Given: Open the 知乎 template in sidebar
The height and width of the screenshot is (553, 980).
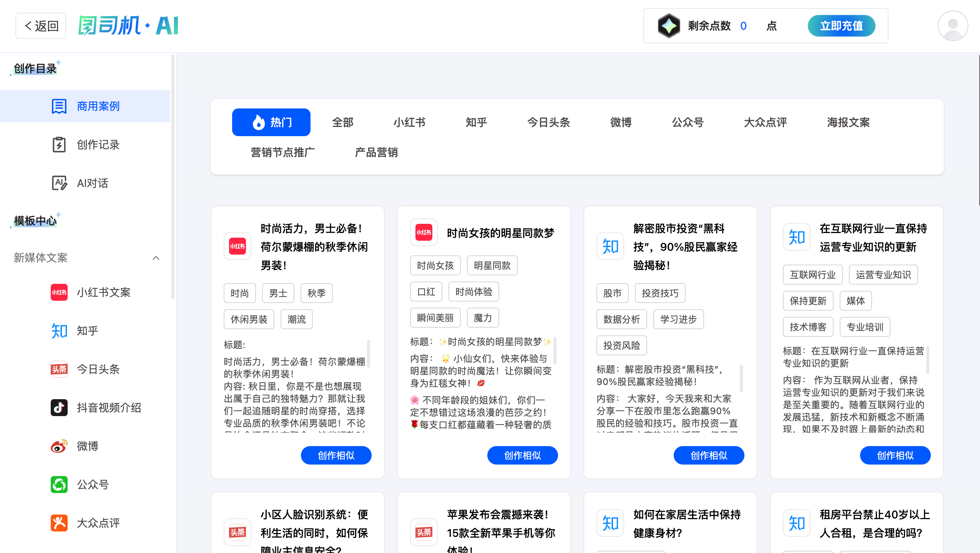Looking at the screenshot, I should pyautogui.click(x=87, y=331).
